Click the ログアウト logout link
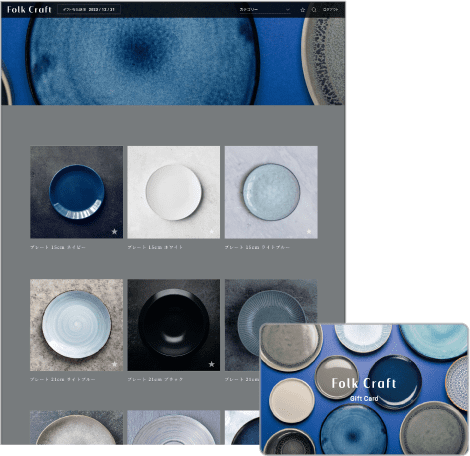This screenshot has width=470, height=456. click(330, 10)
